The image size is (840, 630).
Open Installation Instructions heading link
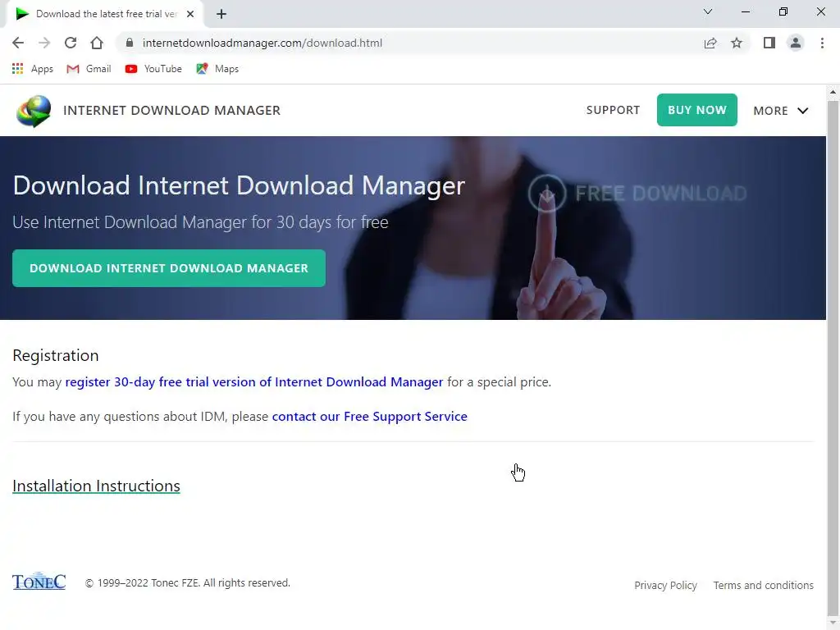(97, 486)
